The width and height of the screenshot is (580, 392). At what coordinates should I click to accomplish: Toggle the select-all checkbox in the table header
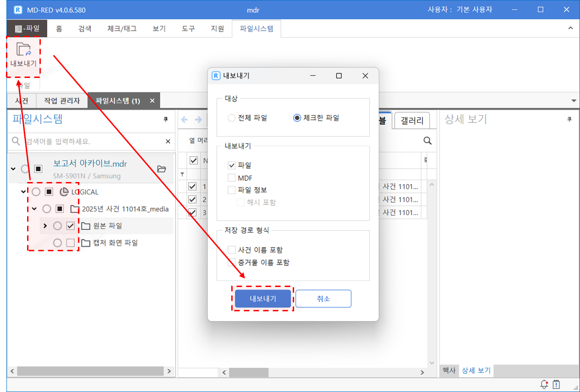click(x=194, y=160)
